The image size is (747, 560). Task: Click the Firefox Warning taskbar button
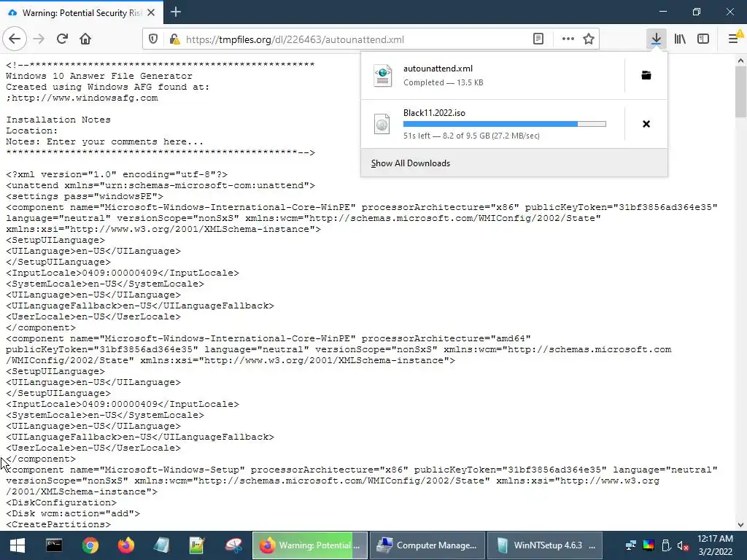pos(309,545)
